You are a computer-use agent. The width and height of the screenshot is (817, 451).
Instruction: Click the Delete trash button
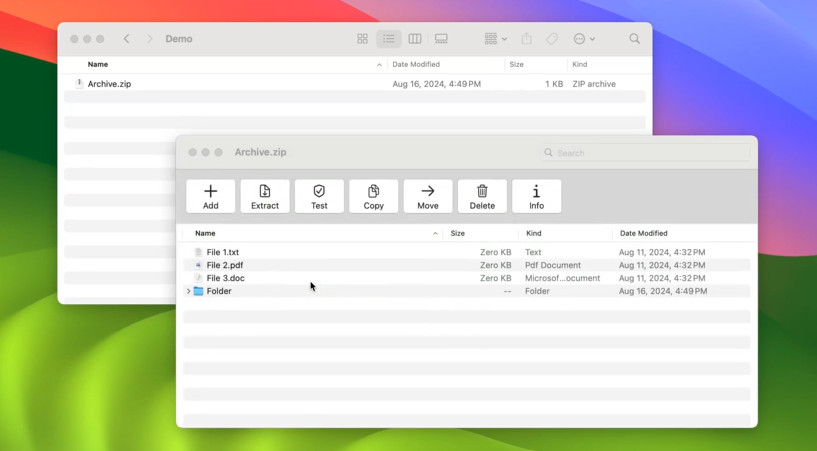(482, 196)
